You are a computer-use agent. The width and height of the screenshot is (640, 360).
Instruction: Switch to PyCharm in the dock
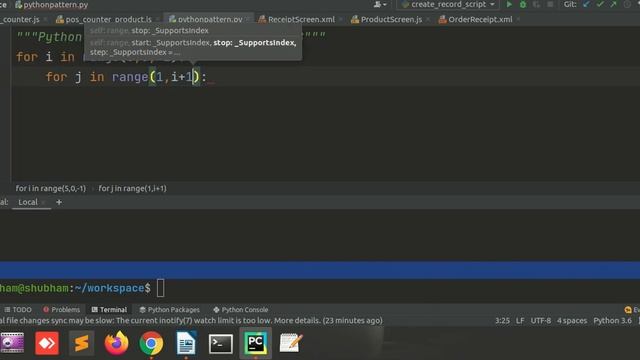click(x=256, y=343)
